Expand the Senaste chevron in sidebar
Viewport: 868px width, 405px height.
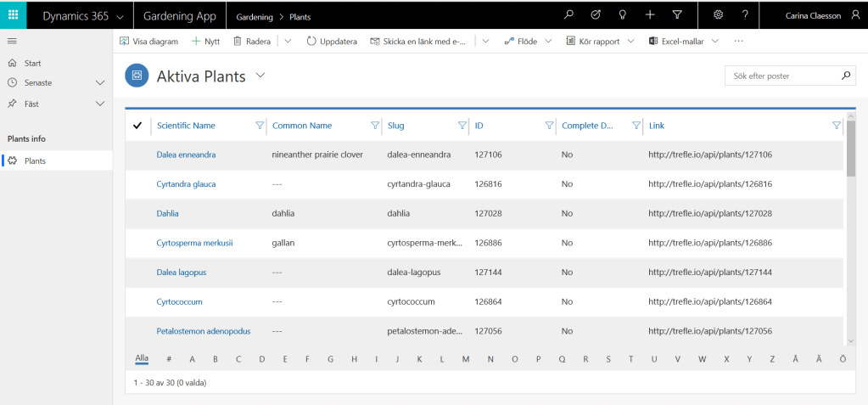coord(100,83)
